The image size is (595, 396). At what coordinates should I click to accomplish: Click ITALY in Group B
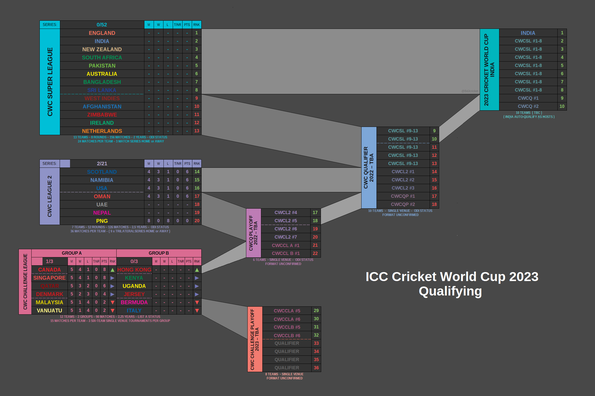tap(134, 311)
